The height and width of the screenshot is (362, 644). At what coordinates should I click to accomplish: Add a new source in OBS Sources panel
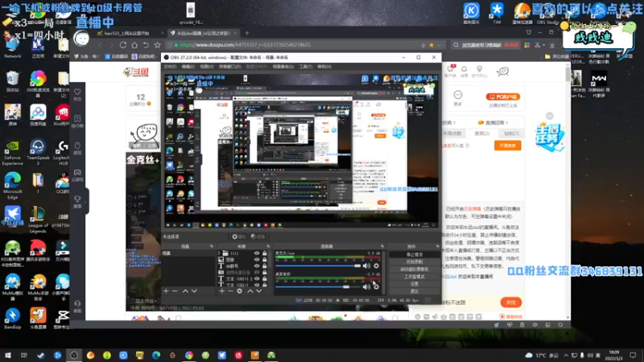tap(222, 291)
